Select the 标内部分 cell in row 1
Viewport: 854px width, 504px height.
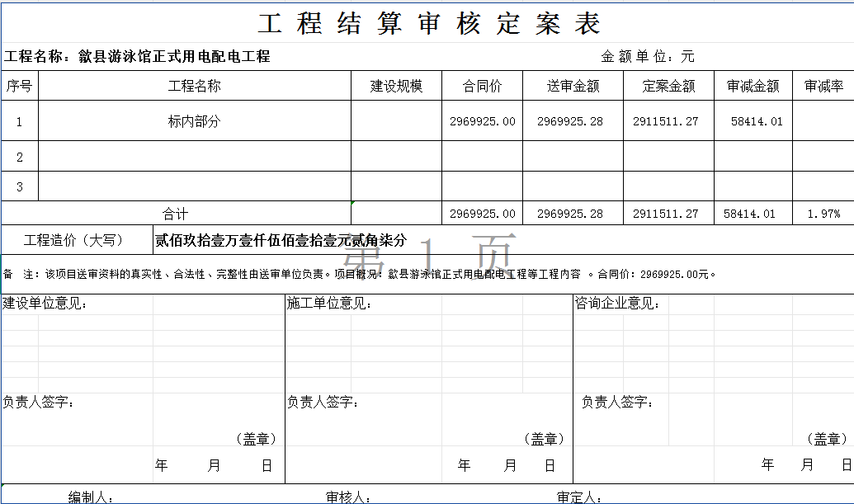(x=194, y=121)
